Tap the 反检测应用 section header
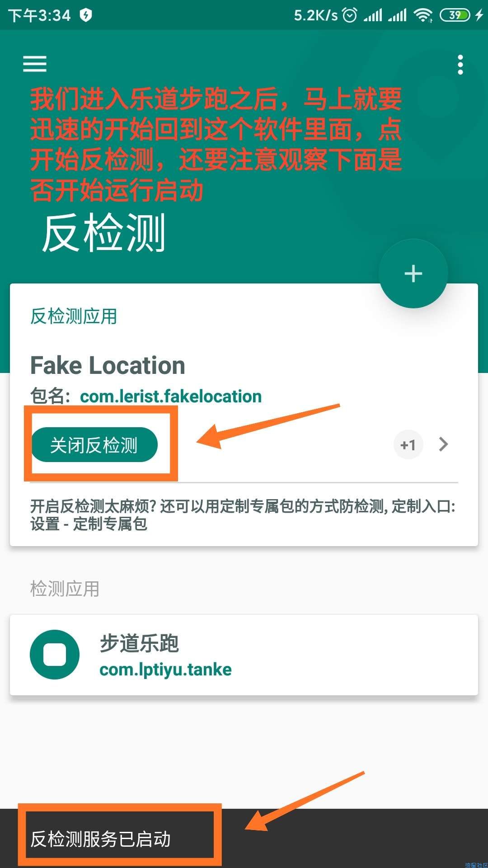The width and height of the screenshot is (488, 868). (x=74, y=316)
